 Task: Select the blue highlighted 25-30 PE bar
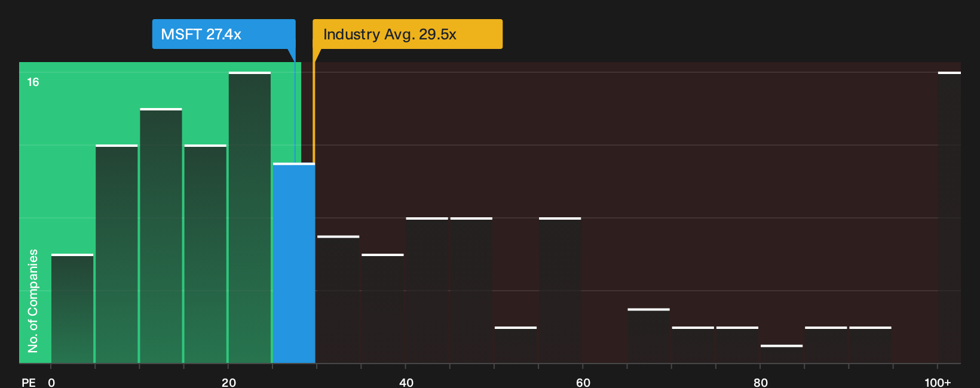pos(294,263)
